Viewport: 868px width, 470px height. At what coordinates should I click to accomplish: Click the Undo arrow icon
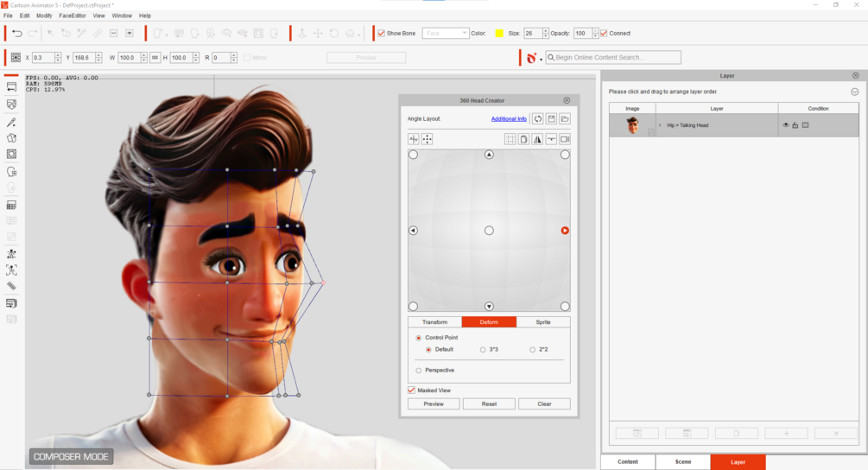[17, 33]
